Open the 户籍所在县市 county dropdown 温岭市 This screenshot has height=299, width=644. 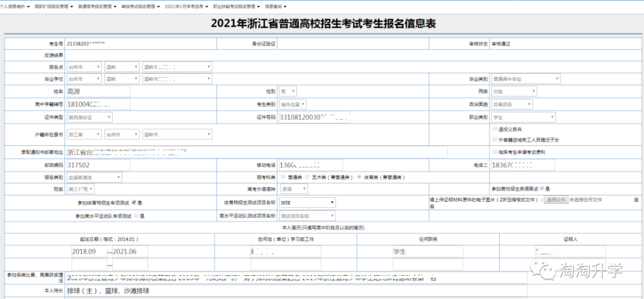click(178, 134)
